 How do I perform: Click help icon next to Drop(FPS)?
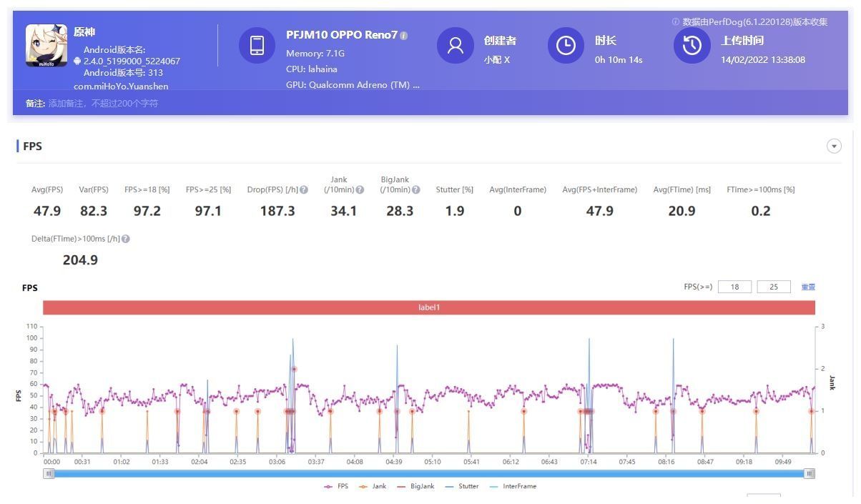click(304, 190)
